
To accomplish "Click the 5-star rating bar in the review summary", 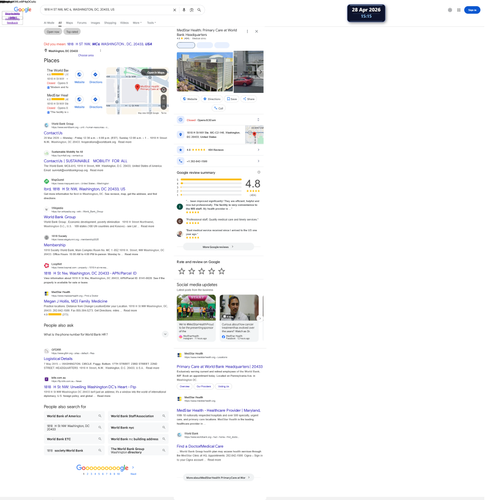I will 210,179.
